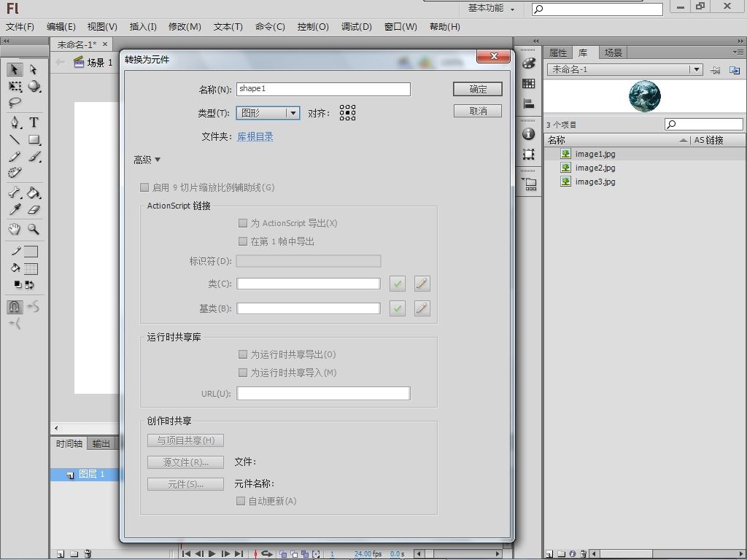The height and width of the screenshot is (560, 747).
Task: Open the Swatches grid panel icon
Action: (x=528, y=84)
